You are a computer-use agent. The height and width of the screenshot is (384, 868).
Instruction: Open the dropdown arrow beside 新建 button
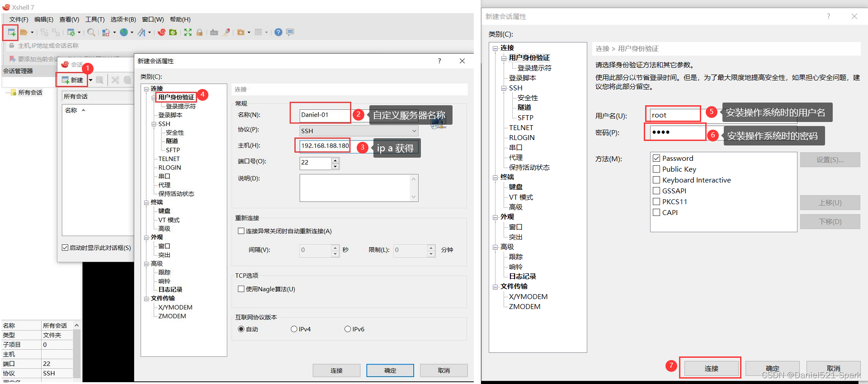pos(91,80)
